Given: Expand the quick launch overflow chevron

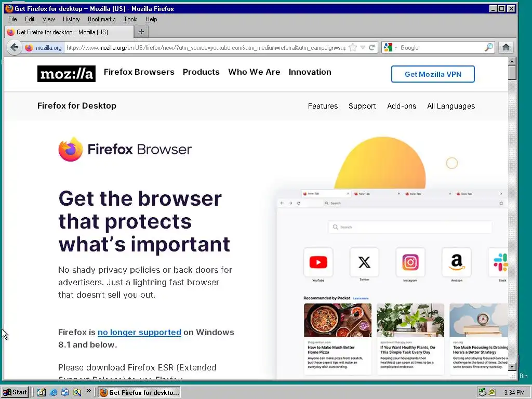Looking at the screenshot, I should click(88, 391).
